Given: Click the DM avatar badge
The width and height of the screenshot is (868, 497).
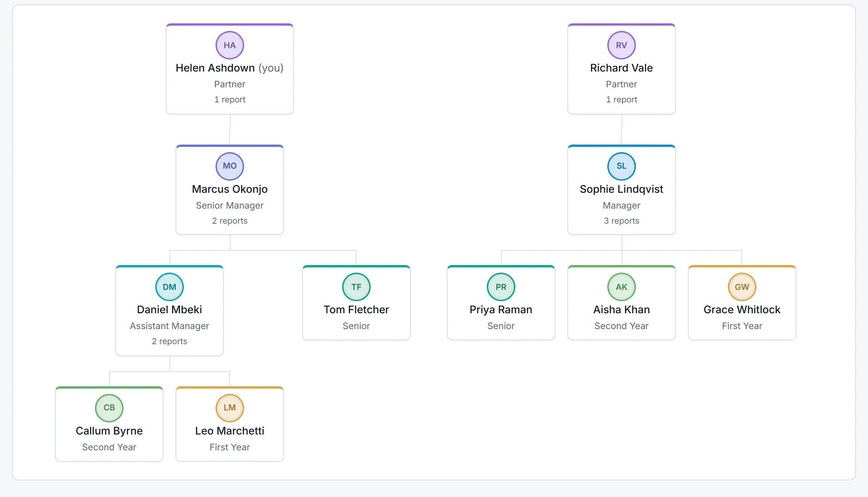Looking at the screenshot, I should (170, 287).
